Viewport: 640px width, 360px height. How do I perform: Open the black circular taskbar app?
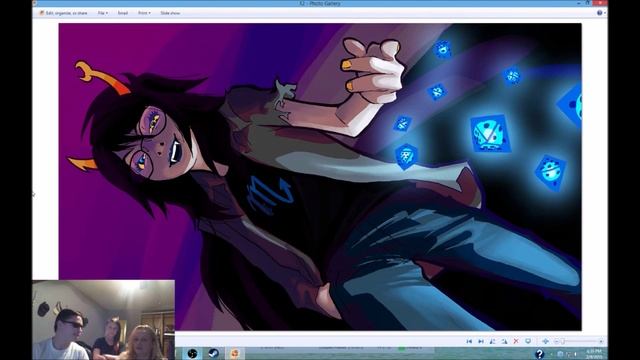(192, 353)
